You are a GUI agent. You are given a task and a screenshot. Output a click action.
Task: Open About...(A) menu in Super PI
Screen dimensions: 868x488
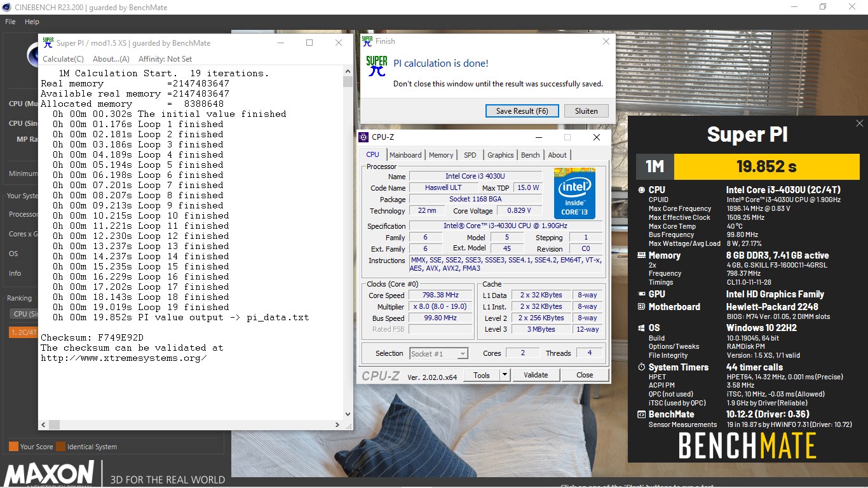point(111,59)
